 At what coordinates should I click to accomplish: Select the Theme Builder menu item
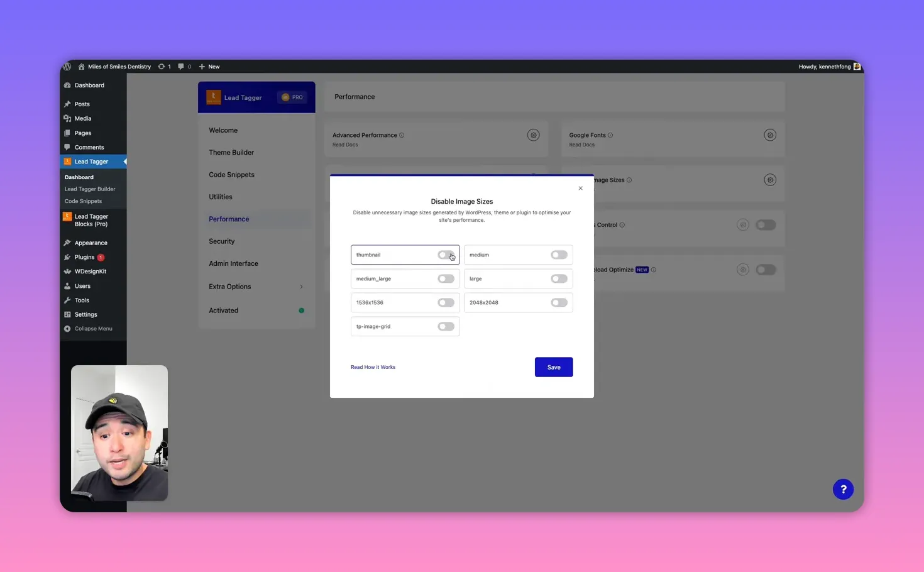[231, 152]
